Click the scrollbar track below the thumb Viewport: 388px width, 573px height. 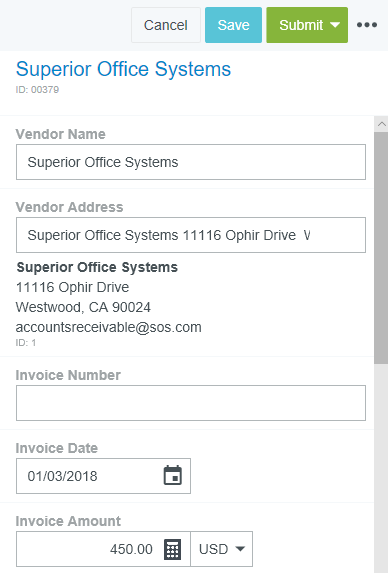tap(381, 468)
